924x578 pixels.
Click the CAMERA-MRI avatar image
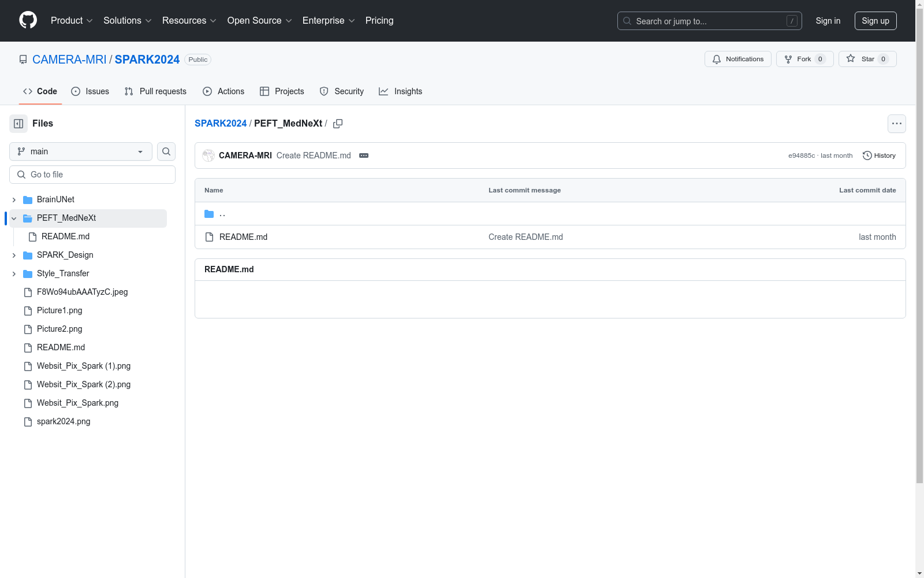click(208, 155)
